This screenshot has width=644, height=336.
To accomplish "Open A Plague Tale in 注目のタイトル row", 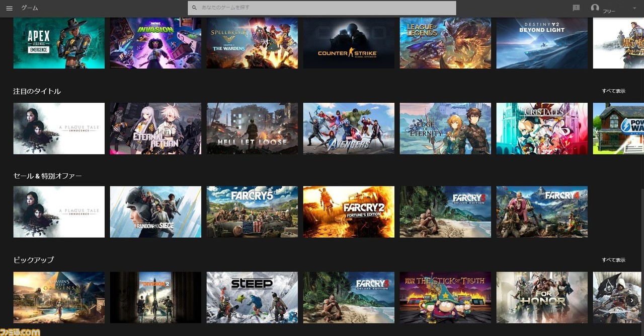I will pos(59,128).
